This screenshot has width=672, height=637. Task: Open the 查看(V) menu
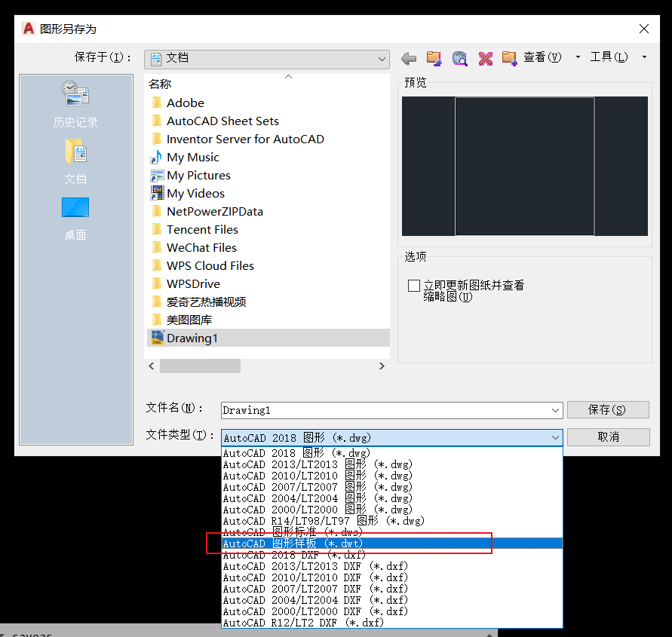(x=542, y=57)
